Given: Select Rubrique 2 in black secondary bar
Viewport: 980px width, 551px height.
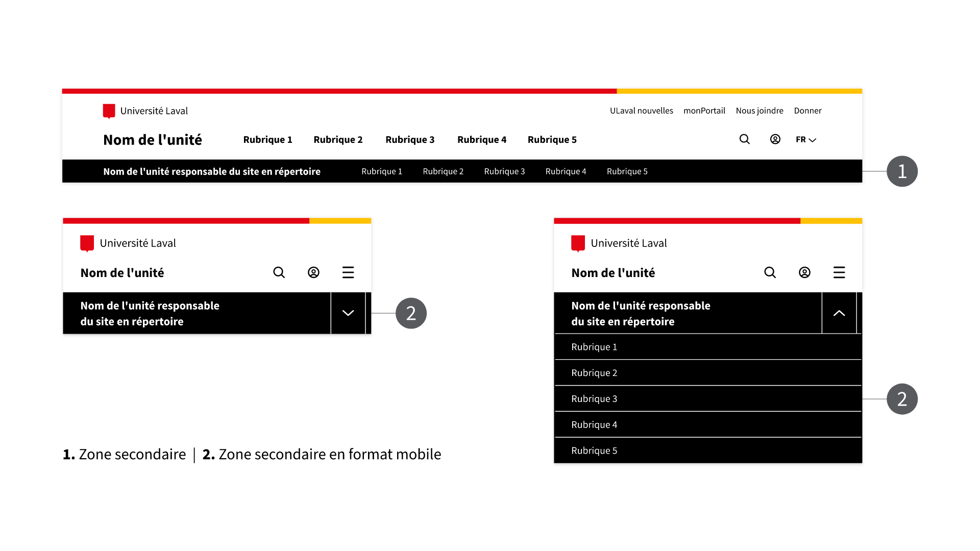Looking at the screenshot, I should tap(443, 171).
